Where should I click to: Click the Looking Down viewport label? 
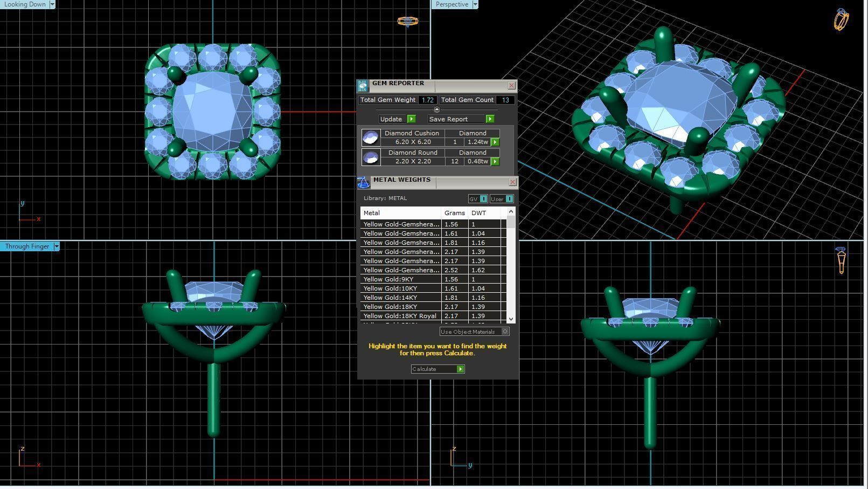click(25, 4)
